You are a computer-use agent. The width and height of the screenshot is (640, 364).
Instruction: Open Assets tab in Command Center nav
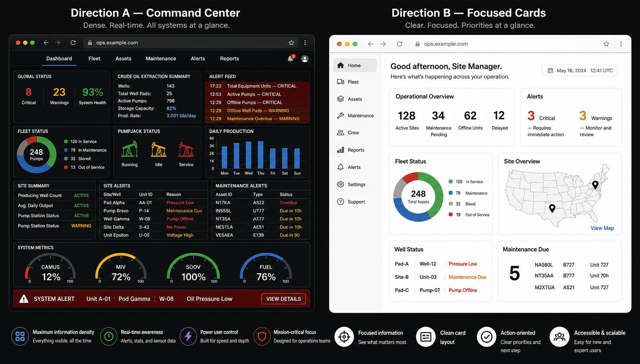pyautogui.click(x=124, y=58)
